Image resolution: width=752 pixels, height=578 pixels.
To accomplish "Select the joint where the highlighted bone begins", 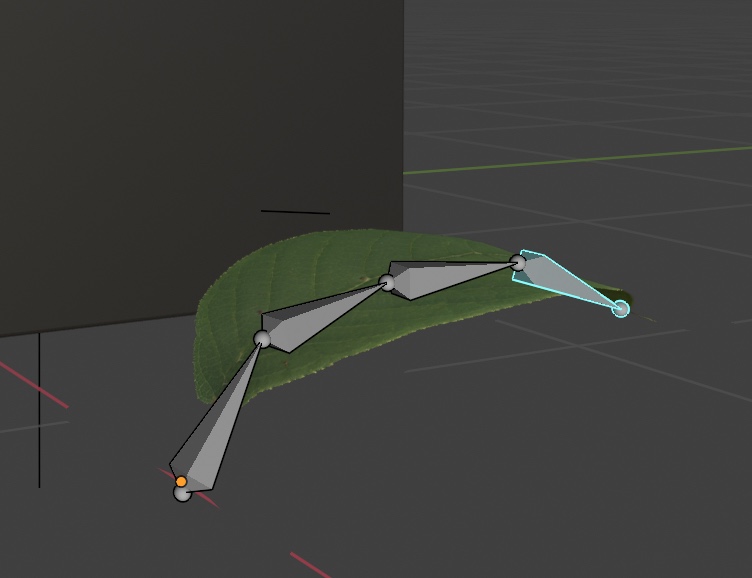I will coord(517,263).
